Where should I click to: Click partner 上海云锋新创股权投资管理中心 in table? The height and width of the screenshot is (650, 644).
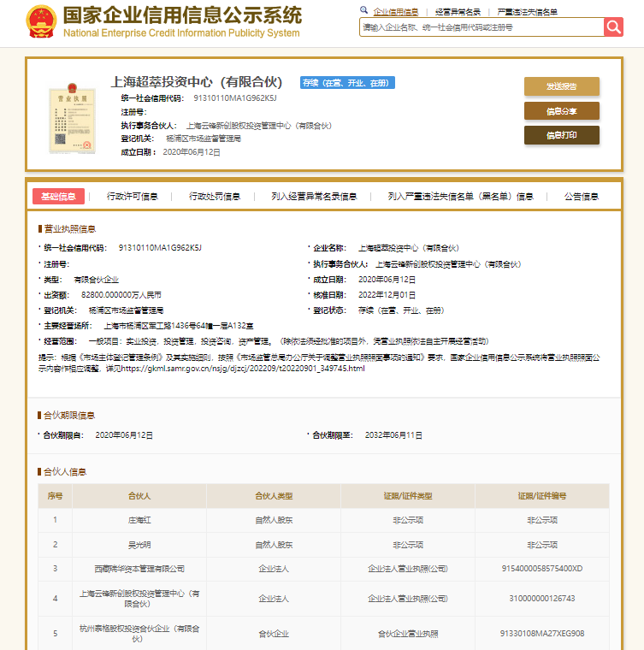139,599
